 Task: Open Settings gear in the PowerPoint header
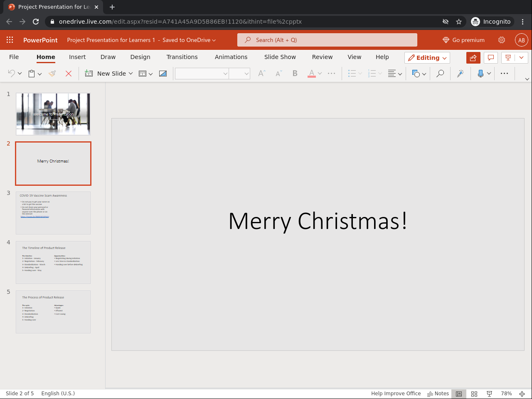point(502,40)
